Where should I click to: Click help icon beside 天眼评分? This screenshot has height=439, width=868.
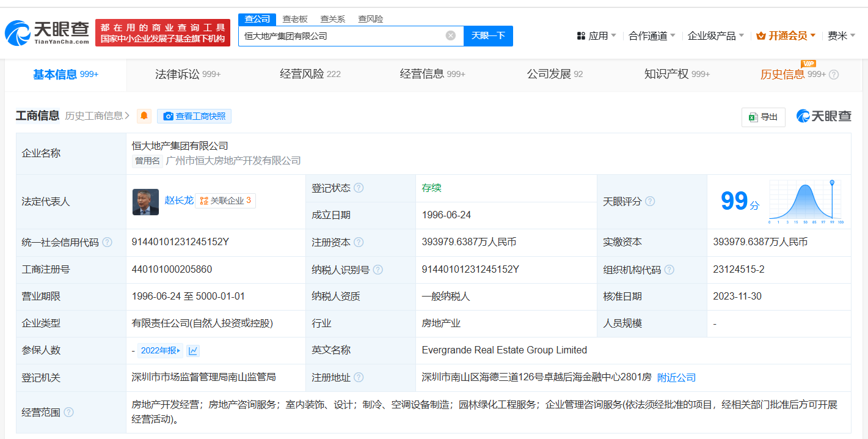650,201
